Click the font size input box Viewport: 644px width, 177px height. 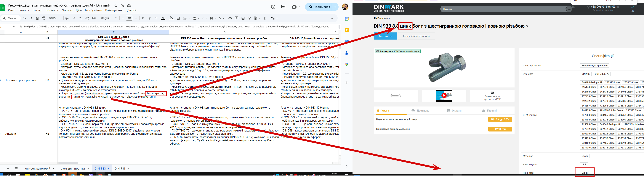[129, 18]
